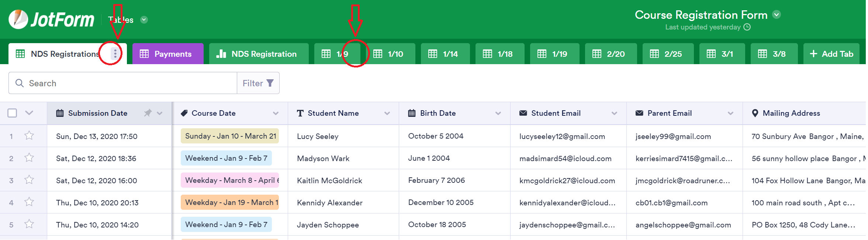The width and height of the screenshot is (868, 240).
Task: Open the Tables dropdown next to the logo
Action: tap(144, 20)
